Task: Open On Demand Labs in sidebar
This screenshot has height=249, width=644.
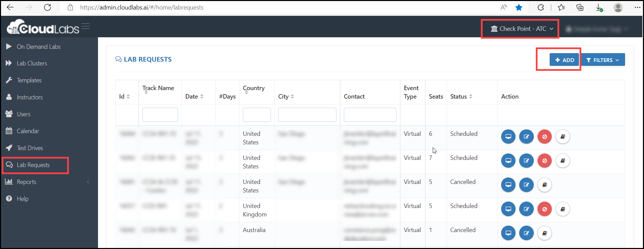Action: coord(39,46)
